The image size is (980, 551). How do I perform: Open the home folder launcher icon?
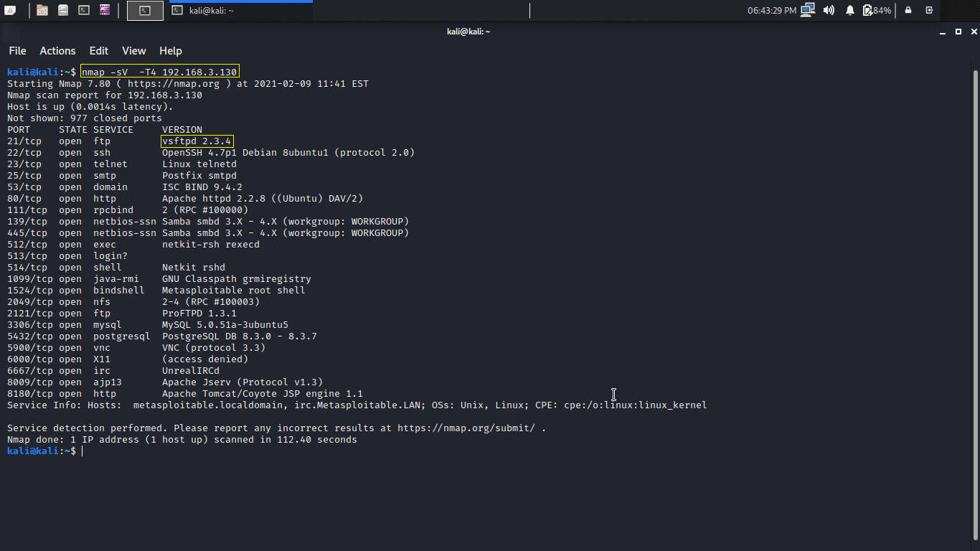[42, 10]
